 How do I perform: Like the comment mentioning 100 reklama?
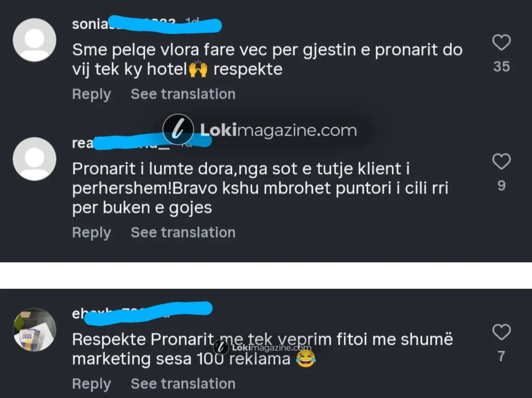pyautogui.click(x=501, y=333)
